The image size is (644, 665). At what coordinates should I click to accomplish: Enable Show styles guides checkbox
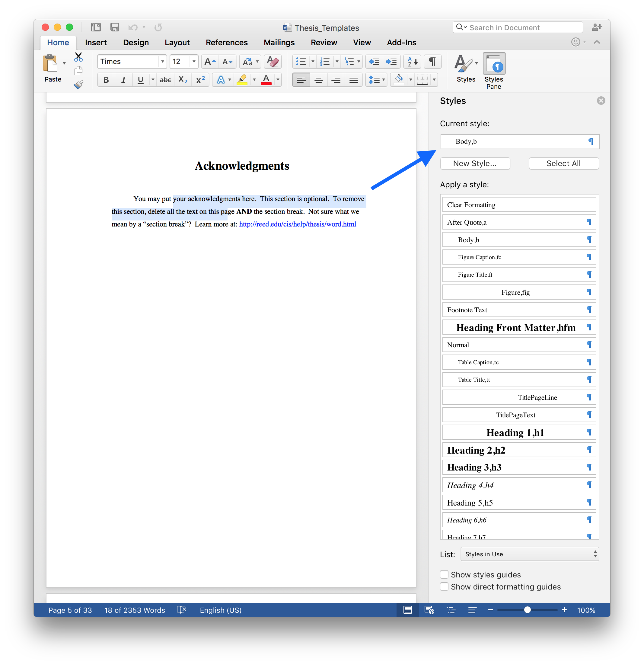pyautogui.click(x=444, y=574)
